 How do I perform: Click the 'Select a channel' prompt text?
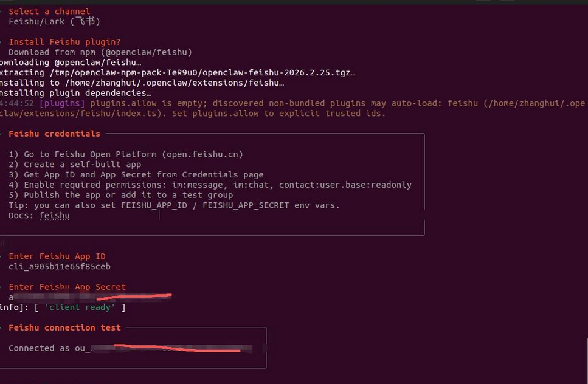coord(49,11)
